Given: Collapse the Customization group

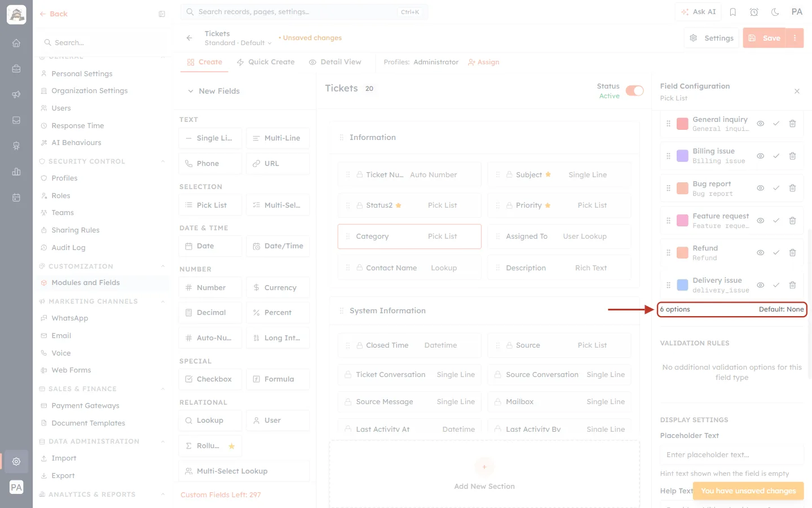Looking at the screenshot, I should (163, 266).
